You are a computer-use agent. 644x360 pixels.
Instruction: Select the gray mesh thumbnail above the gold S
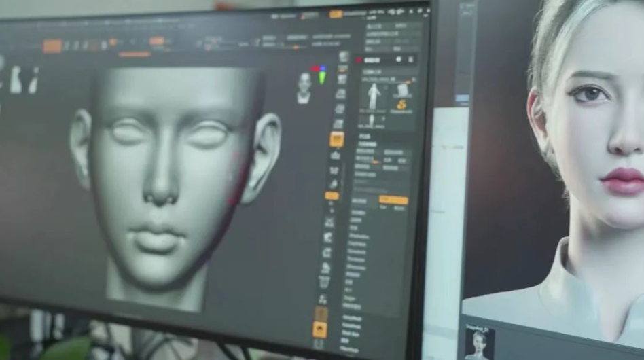click(x=402, y=90)
